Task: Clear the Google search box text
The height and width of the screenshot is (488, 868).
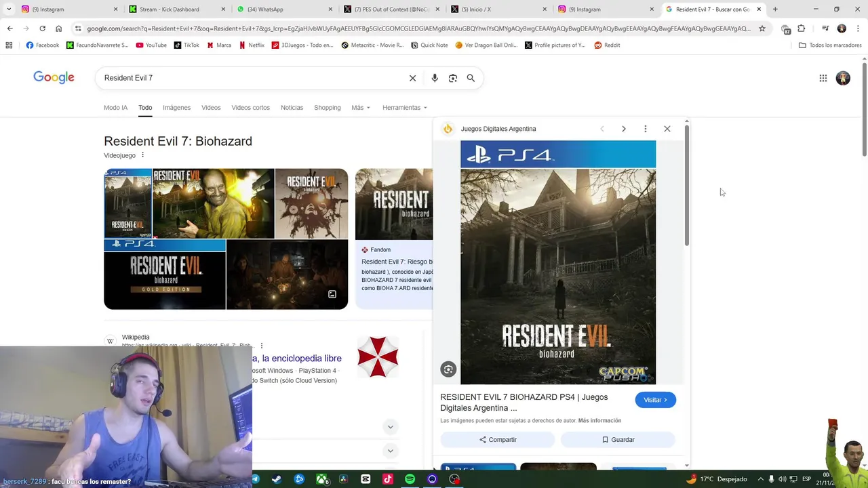Action: coord(412,78)
